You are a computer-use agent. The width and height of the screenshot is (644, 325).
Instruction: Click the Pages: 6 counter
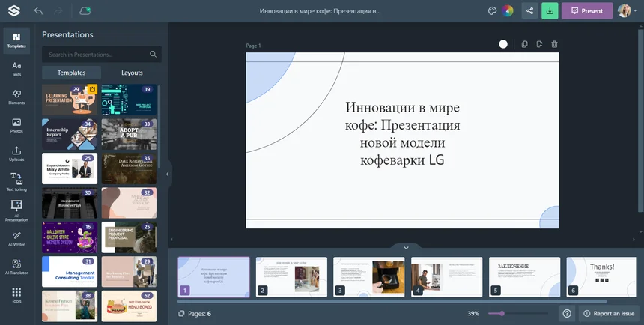[195, 314]
